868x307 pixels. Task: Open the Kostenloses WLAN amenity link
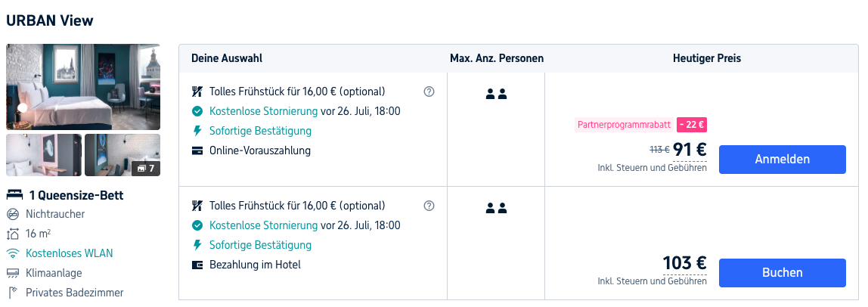point(70,253)
